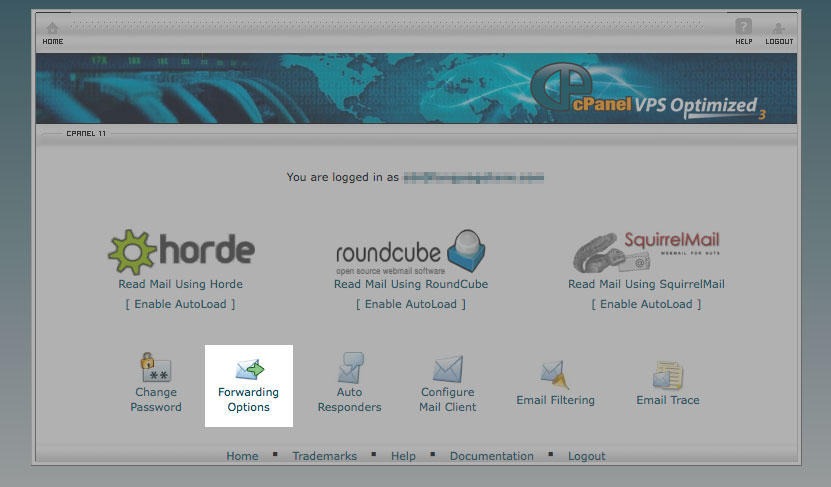Enable AutoLoad for Horde
This screenshot has height=487, width=831.
(x=180, y=304)
